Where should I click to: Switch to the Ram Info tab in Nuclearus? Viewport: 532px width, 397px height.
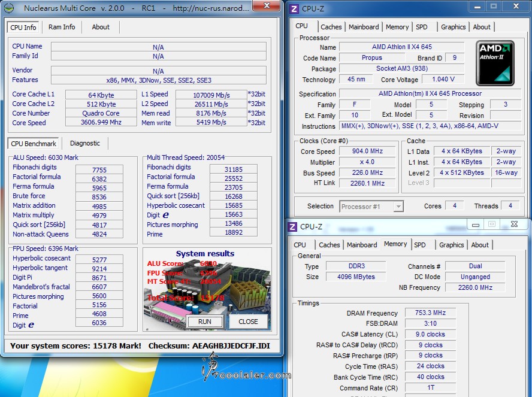click(62, 27)
